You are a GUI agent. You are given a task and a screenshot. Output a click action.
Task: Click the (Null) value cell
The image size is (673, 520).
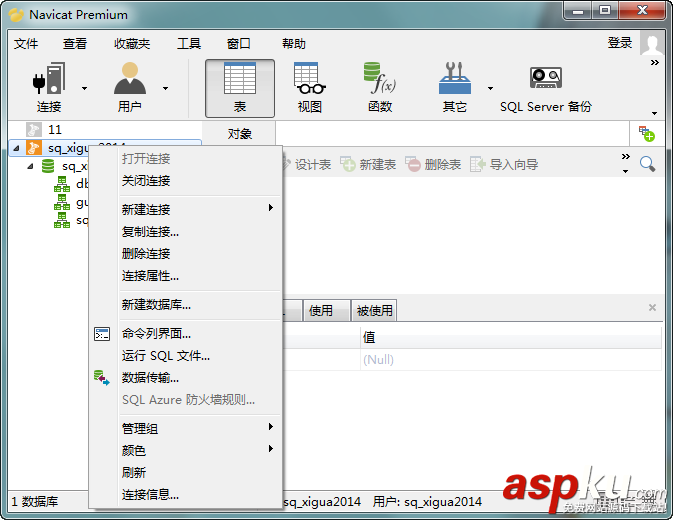tap(511, 360)
